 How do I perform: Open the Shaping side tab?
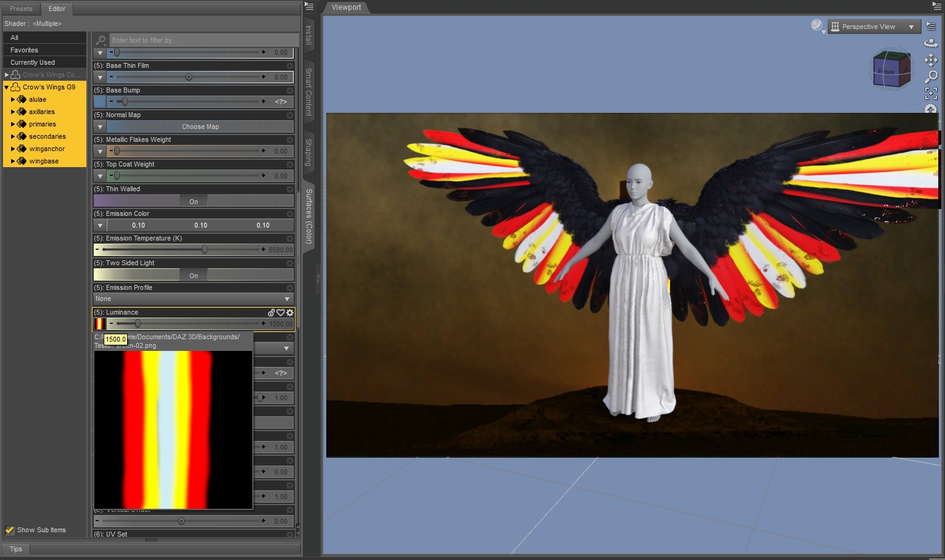[x=308, y=152]
